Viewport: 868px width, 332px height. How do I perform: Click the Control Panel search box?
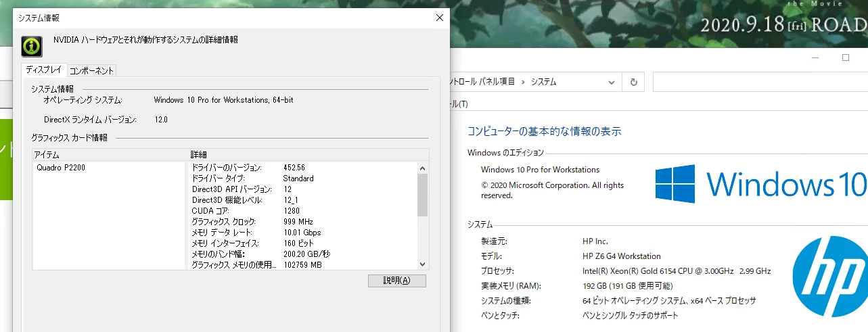tap(760, 82)
